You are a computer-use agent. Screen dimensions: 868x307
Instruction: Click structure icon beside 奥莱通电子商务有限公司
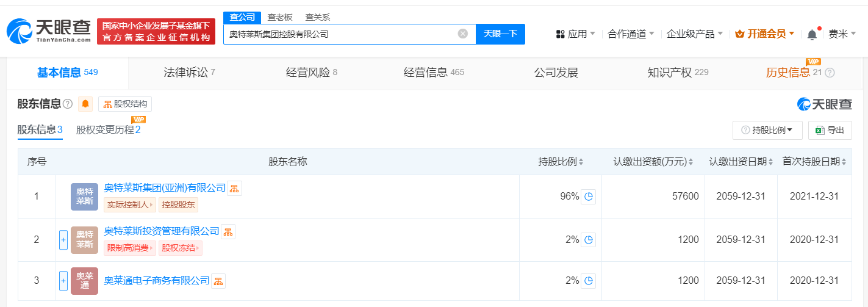click(218, 281)
